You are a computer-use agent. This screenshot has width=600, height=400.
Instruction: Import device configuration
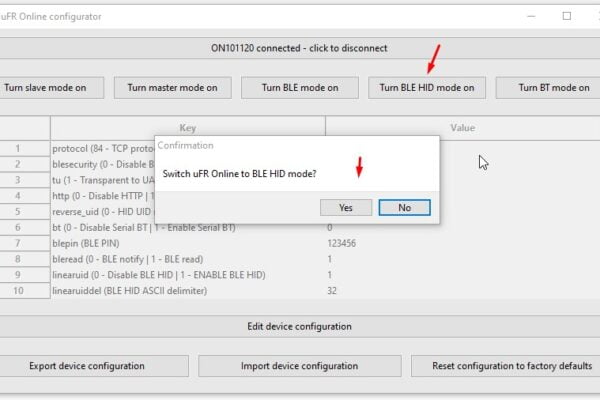tap(300, 366)
